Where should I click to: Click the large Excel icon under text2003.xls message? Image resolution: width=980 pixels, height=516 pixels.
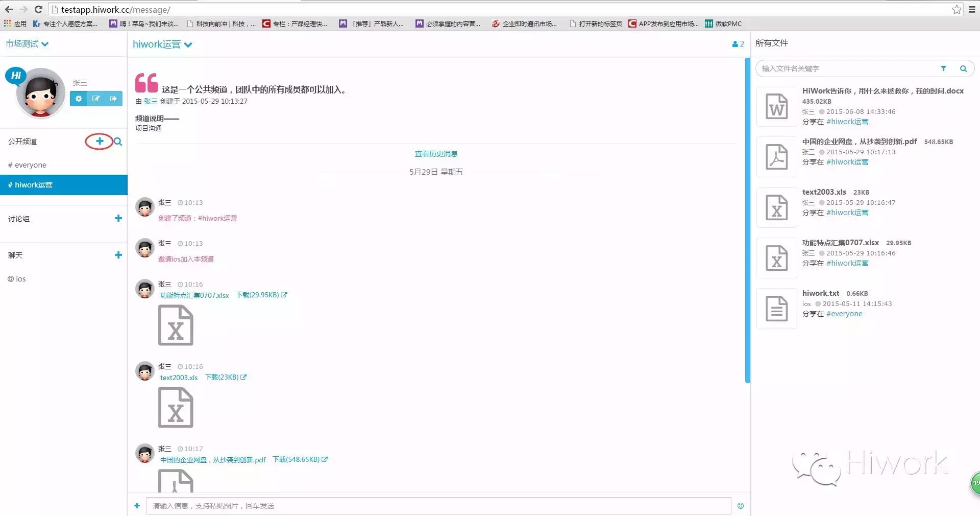point(176,407)
